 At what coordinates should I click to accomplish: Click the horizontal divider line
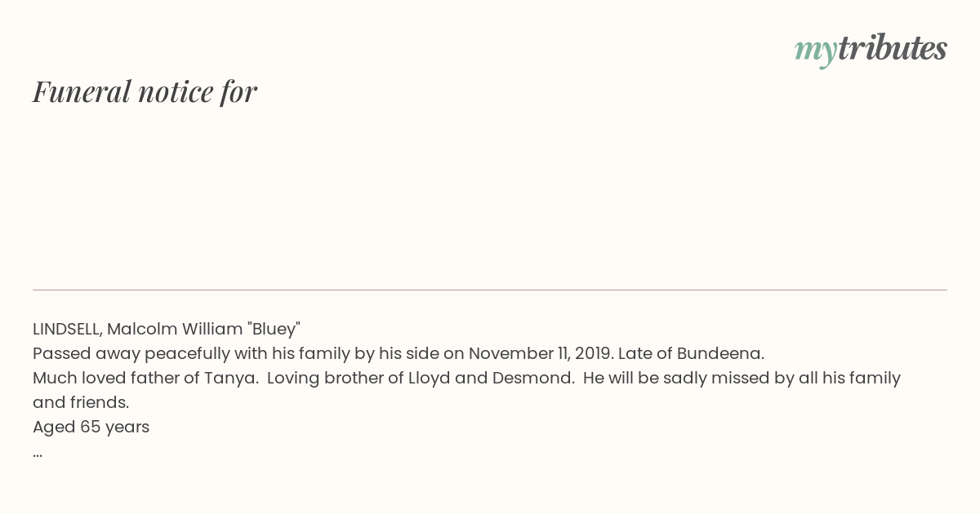click(x=490, y=290)
